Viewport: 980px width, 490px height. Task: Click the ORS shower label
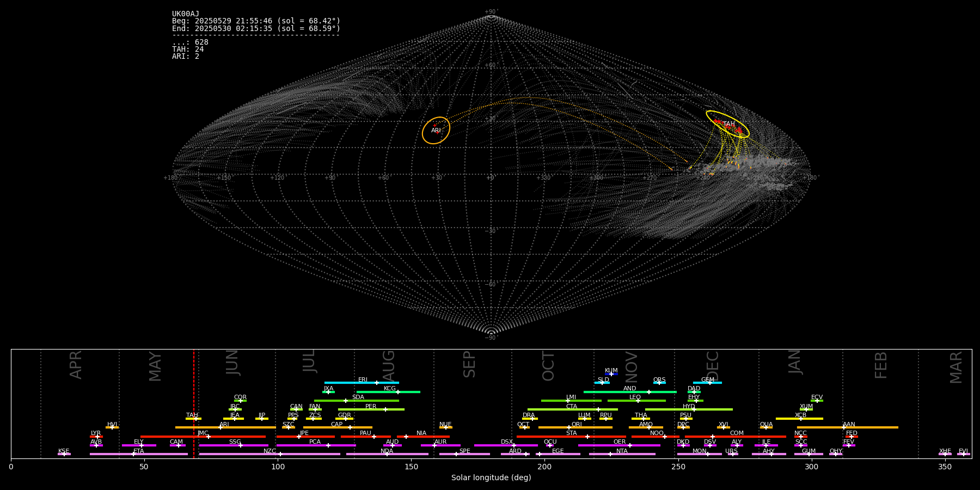tap(659, 380)
